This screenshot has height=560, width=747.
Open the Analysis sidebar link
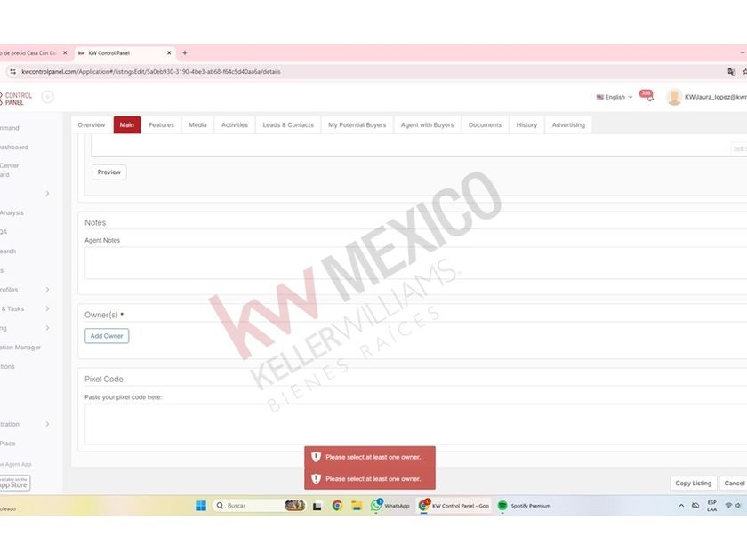tap(12, 212)
